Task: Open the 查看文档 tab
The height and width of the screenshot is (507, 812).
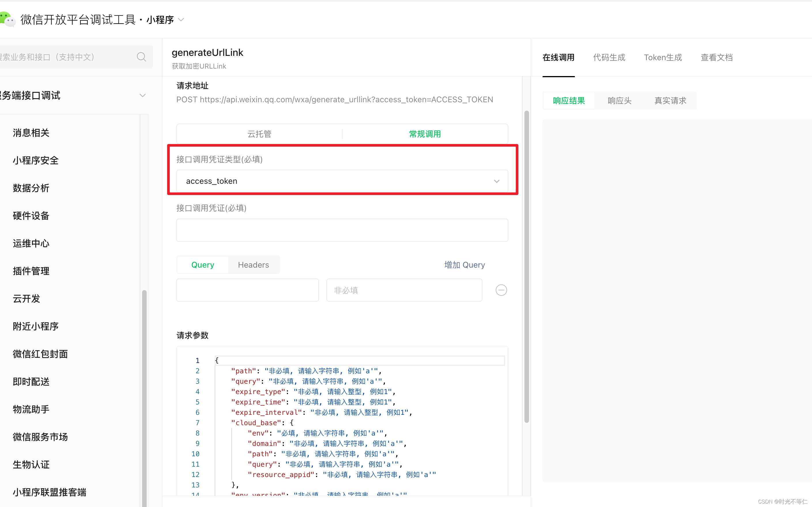Action: [x=716, y=57]
